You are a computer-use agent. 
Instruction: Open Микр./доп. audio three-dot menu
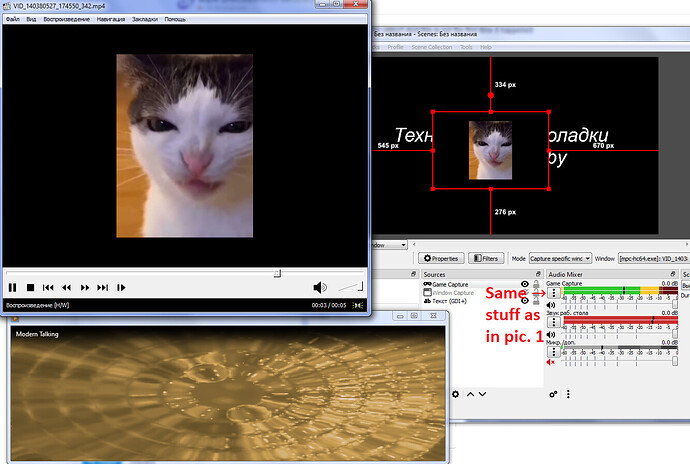pyautogui.click(x=554, y=352)
